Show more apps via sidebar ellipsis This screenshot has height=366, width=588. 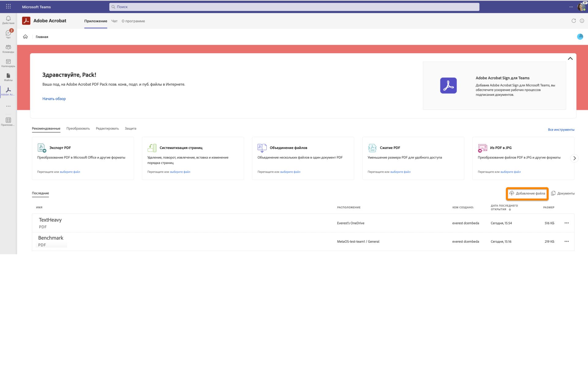point(8,106)
